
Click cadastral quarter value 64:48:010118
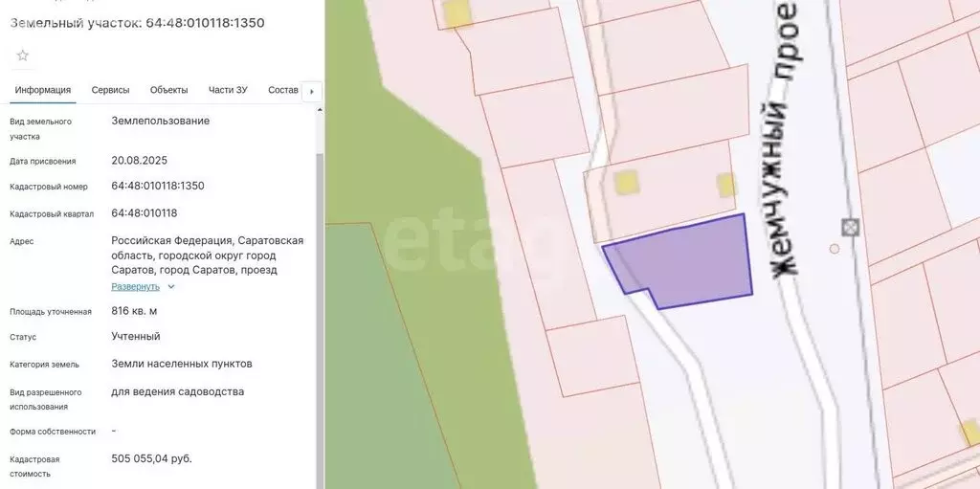tap(145, 213)
